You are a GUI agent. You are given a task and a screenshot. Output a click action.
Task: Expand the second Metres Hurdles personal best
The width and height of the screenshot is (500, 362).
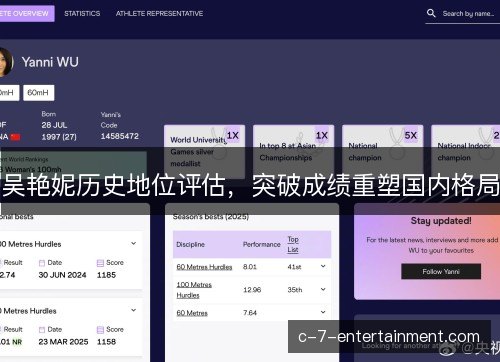click(x=133, y=310)
